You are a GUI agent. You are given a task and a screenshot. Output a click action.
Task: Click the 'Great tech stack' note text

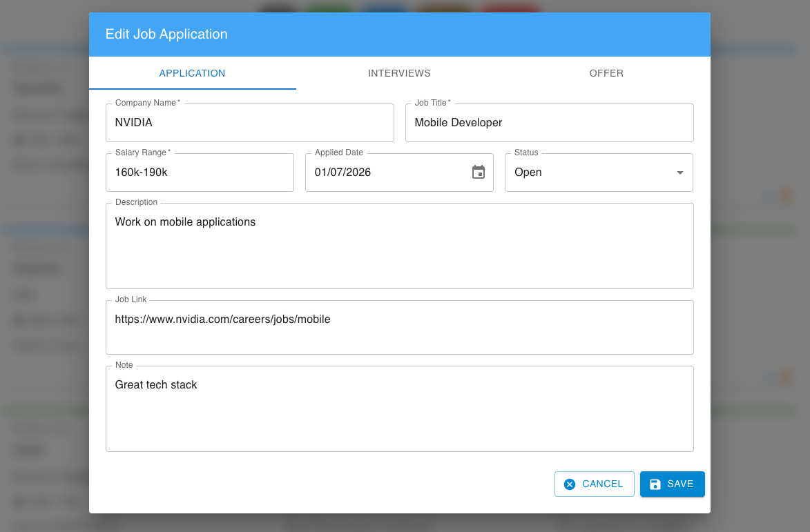156,385
